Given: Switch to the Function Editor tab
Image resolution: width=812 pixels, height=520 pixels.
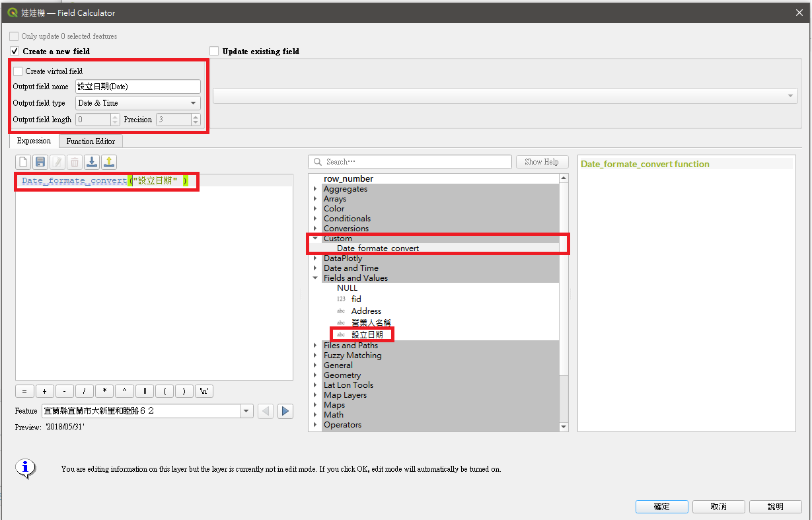Looking at the screenshot, I should pyautogui.click(x=91, y=141).
